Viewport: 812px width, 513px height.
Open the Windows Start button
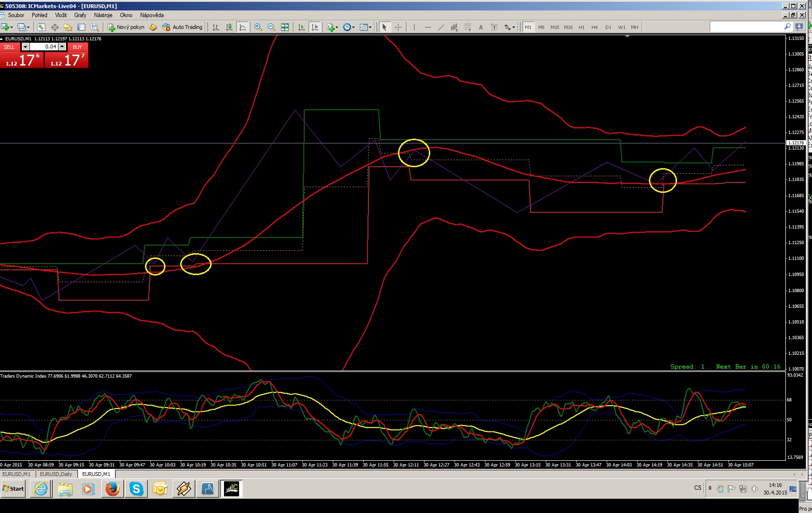[13, 488]
